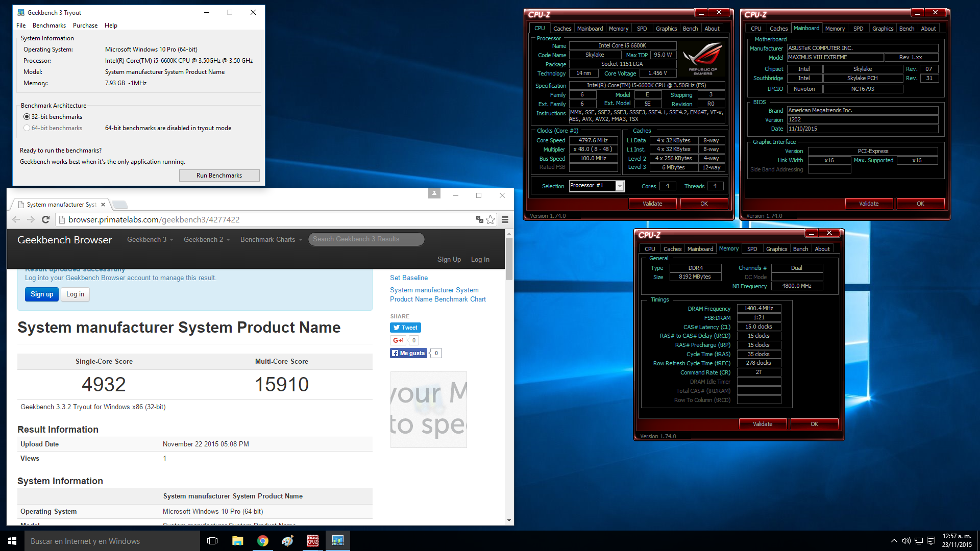Viewport: 980px width, 551px height.
Task: Click Validate in the CPU tab CPU-Z window
Action: (652, 204)
